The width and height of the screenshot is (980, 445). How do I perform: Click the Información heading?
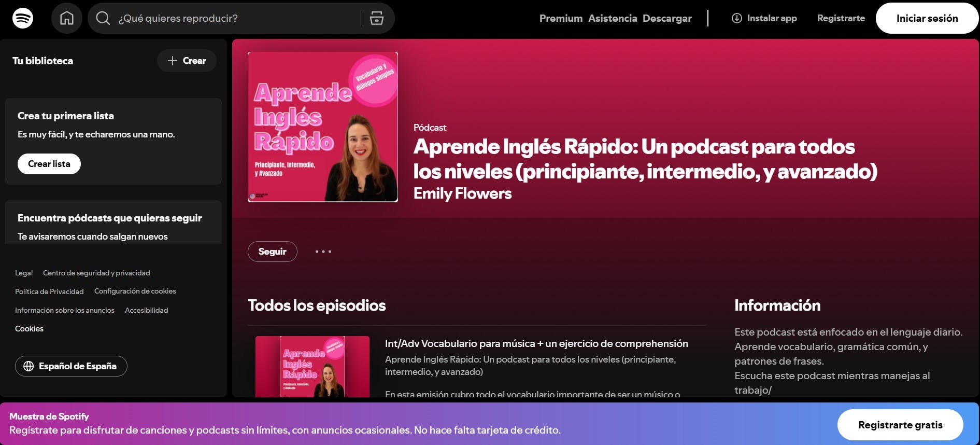click(x=777, y=305)
